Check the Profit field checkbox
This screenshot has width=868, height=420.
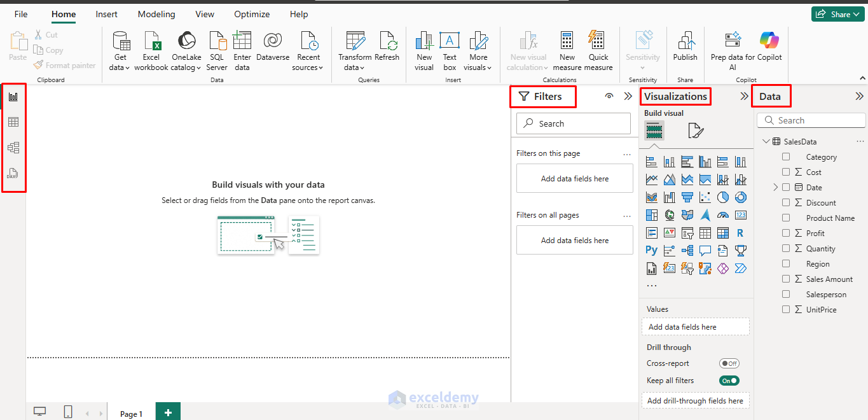pos(786,234)
